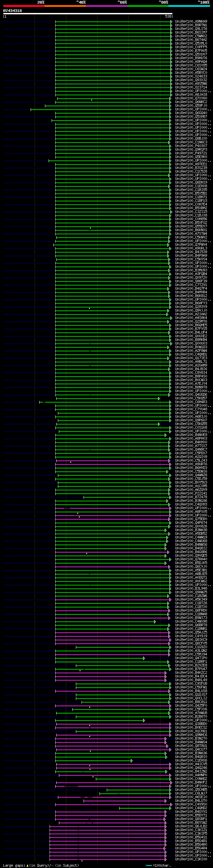Select hit label UniRef100_Q4TIP0
Image resolution: width=213 pixels, height=868 pixels.
(191, 658)
